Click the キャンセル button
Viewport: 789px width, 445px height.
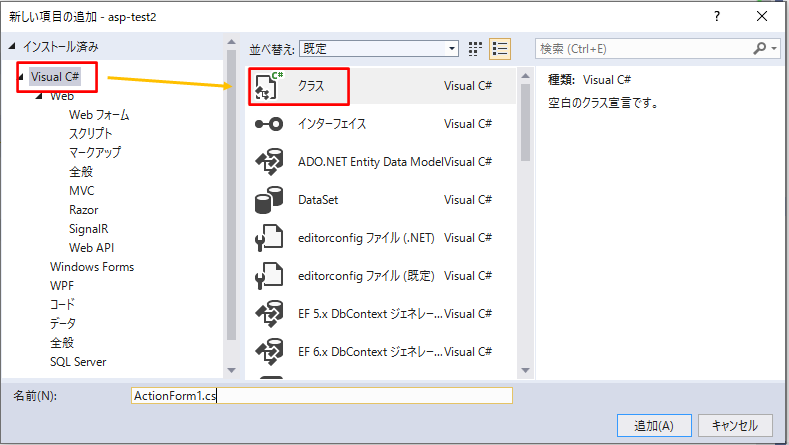tap(735, 426)
